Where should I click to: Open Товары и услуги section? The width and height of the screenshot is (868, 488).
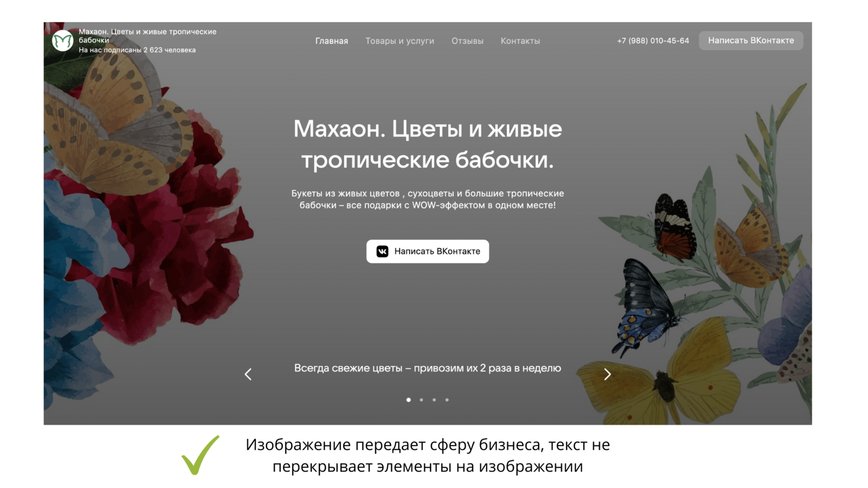coord(400,41)
